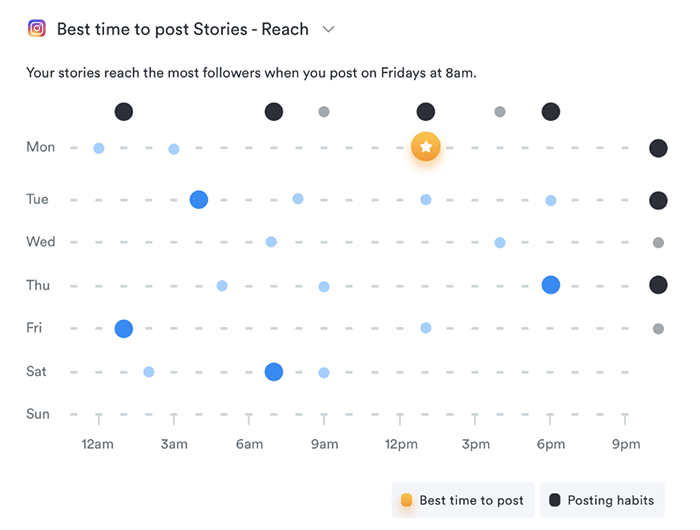Click the small light-blue dot on Wednesday near 4pm
Viewport: 700px width, 530px height.
coord(500,242)
